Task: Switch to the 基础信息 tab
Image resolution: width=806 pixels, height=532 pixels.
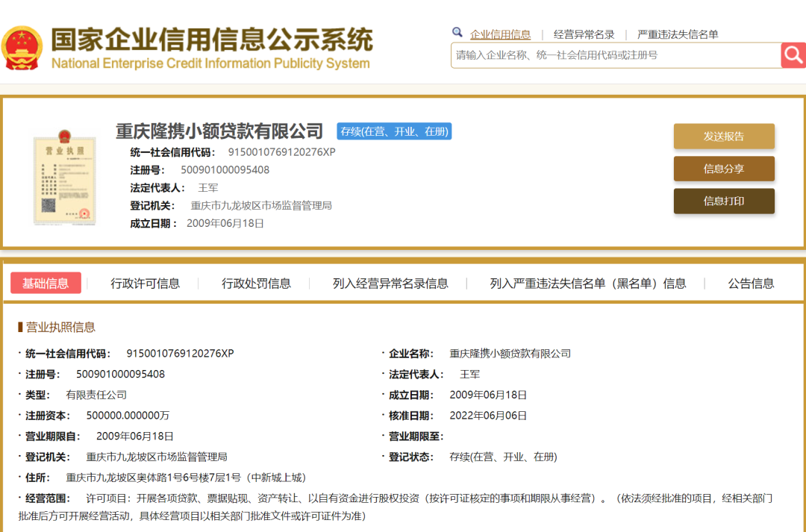Action: (x=46, y=284)
